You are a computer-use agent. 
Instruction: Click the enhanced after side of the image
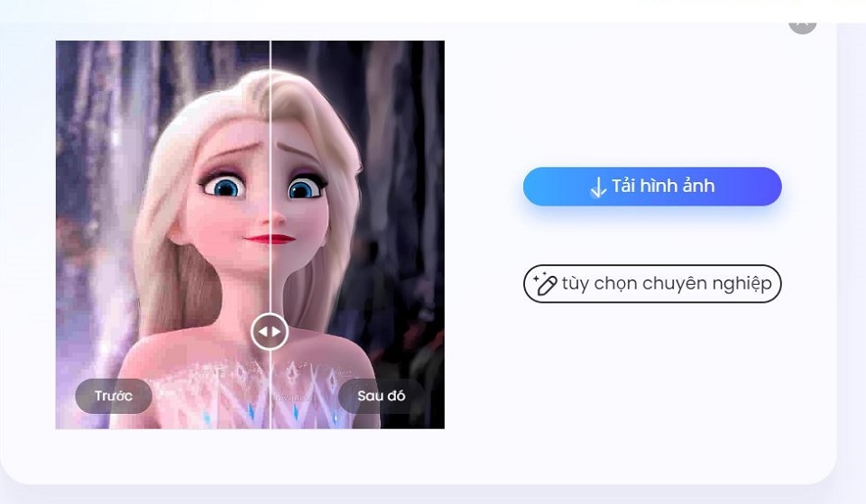(x=358, y=234)
